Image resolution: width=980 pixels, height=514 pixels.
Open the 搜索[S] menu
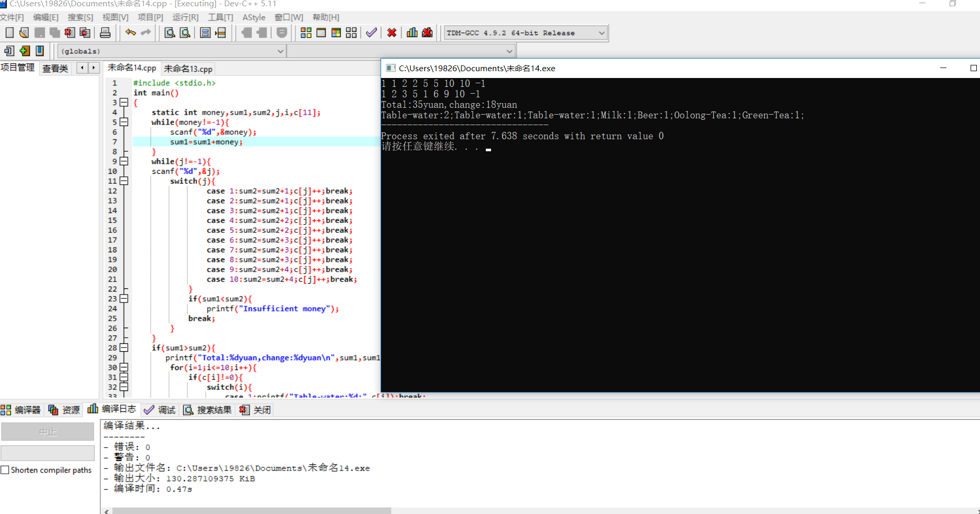pos(80,17)
